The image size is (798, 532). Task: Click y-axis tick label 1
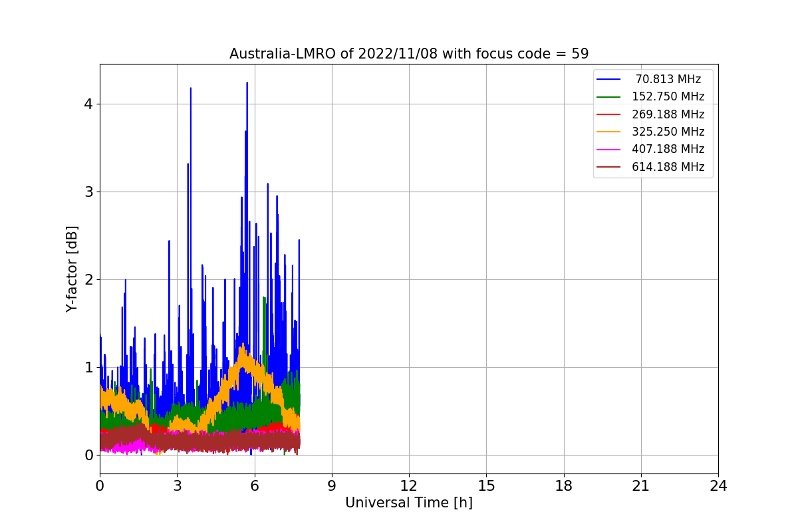pyautogui.click(x=88, y=367)
